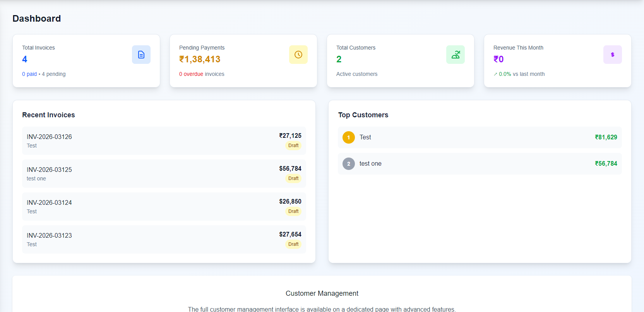This screenshot has width=644, height=312.
Task: Open invoice INV-2026-03123
Action: tap(164, 239)
